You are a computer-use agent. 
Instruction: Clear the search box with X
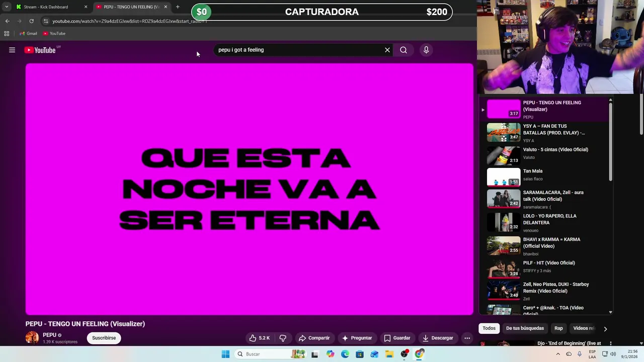387,50
